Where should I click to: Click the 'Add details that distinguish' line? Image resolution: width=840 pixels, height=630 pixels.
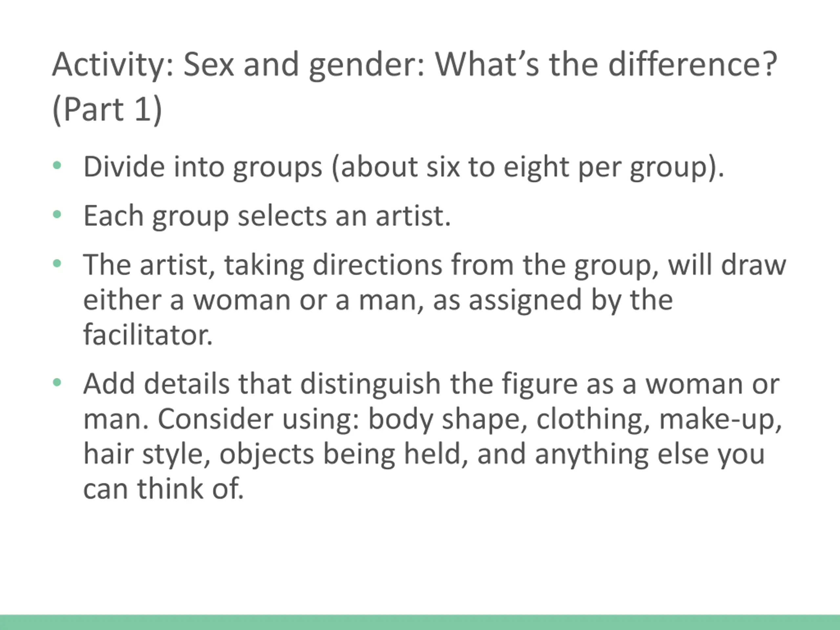[431, 384]
